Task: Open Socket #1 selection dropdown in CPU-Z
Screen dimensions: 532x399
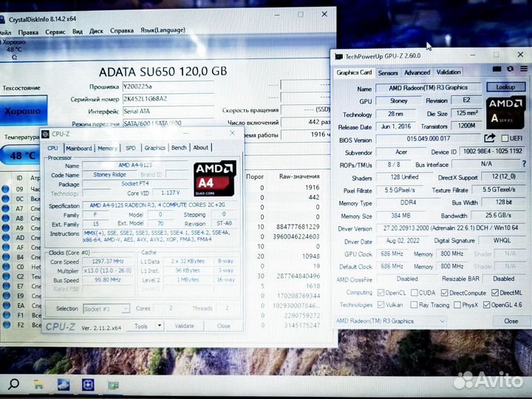Action: tap(106, 309)
